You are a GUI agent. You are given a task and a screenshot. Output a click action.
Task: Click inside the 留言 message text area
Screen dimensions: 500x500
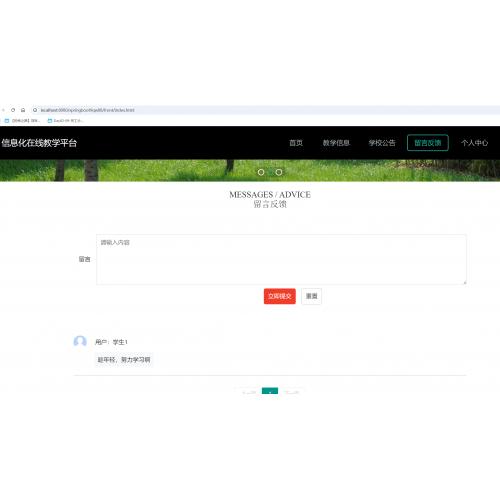tap(281, 260)
